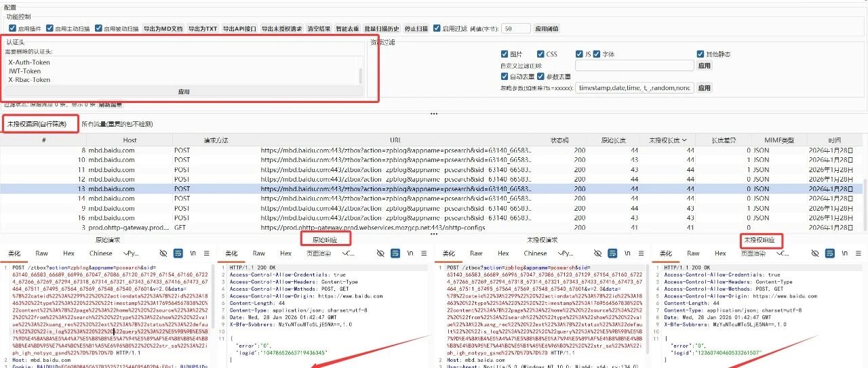The width and height of the screenshot is (868, 368).
Task: Select Raw tab in 原始请求 panel
Action: [x=42, y=253]
